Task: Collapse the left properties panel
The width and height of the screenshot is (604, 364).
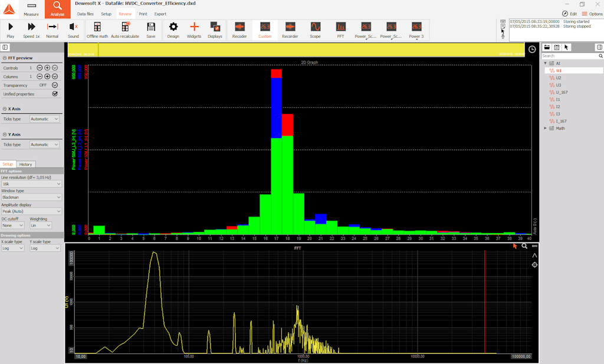Action: click(5, 47)
